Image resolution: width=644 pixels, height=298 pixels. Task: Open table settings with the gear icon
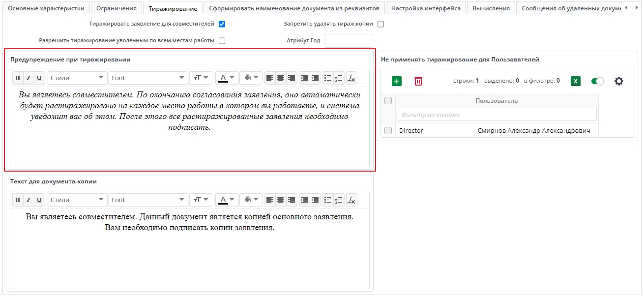tap(618, 81)
